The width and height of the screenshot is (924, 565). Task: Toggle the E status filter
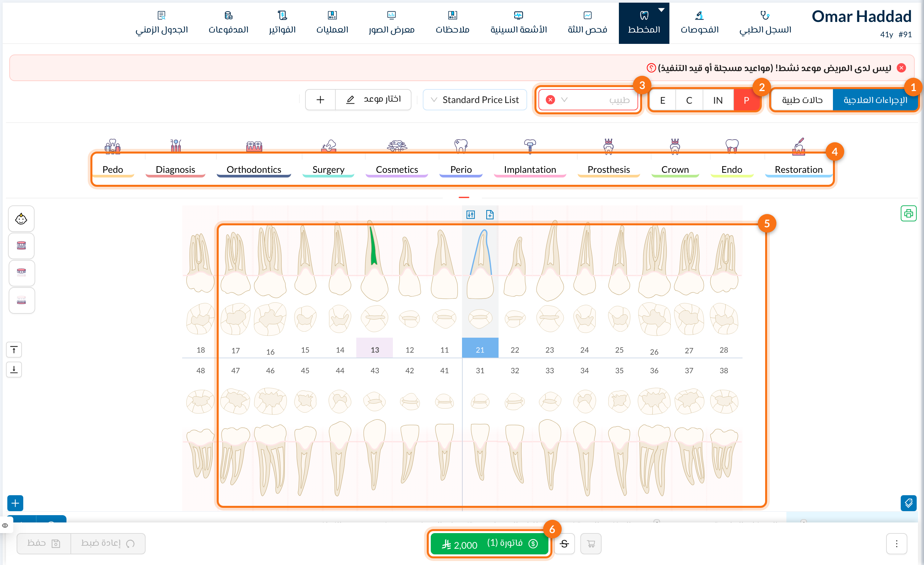click(x=663, y=100)
